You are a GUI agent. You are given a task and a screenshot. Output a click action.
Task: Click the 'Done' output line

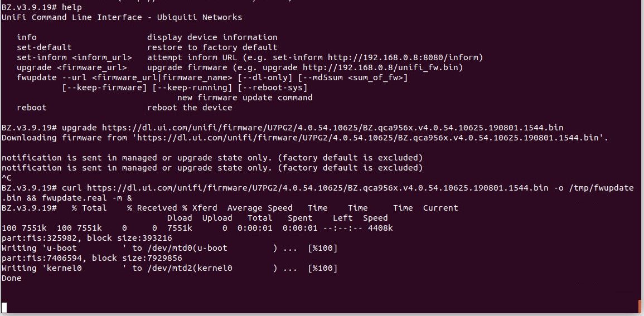point(12,278)
